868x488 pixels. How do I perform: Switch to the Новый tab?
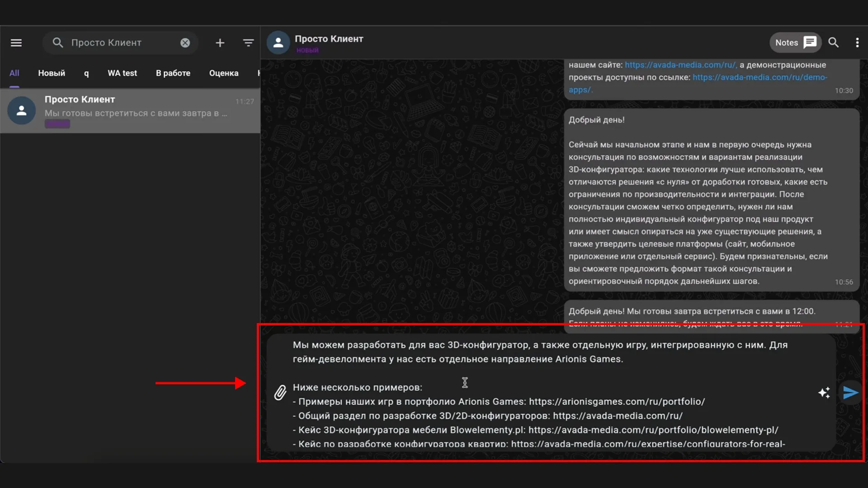52,73
